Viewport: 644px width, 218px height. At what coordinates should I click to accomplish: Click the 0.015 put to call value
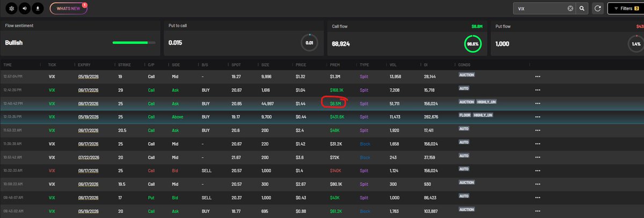[176, 43]
